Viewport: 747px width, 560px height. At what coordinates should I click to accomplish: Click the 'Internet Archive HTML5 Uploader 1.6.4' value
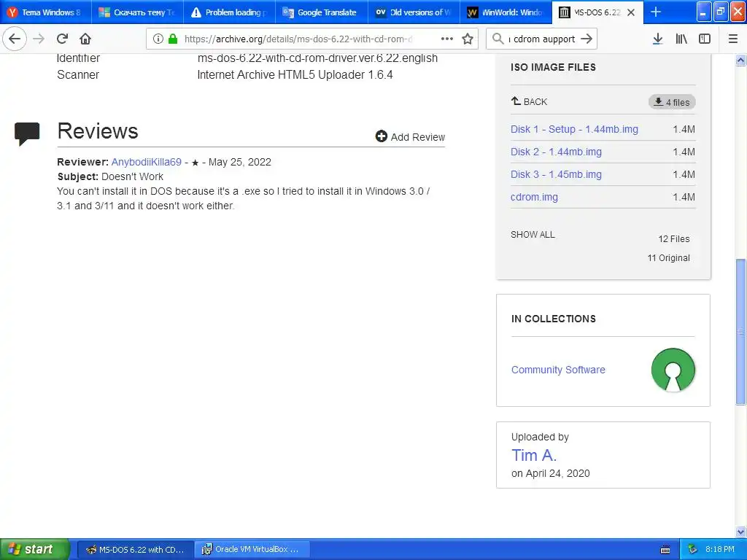[295, 75]
